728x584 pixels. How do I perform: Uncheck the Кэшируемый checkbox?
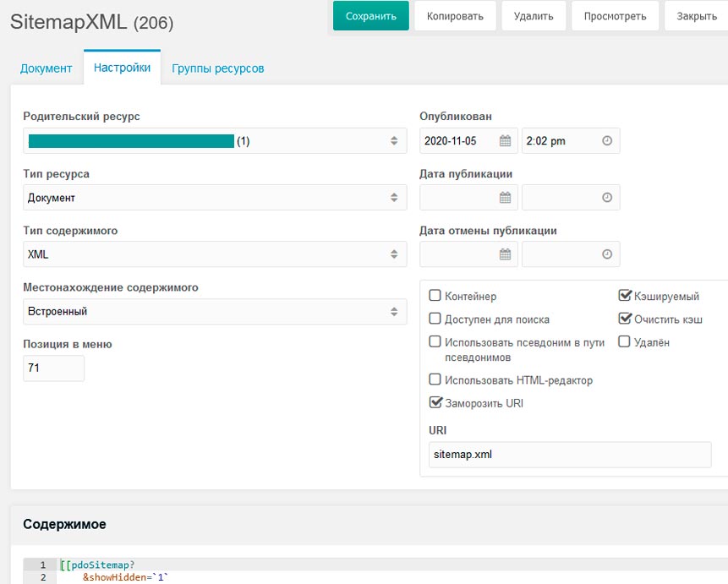tap(625, 295)
